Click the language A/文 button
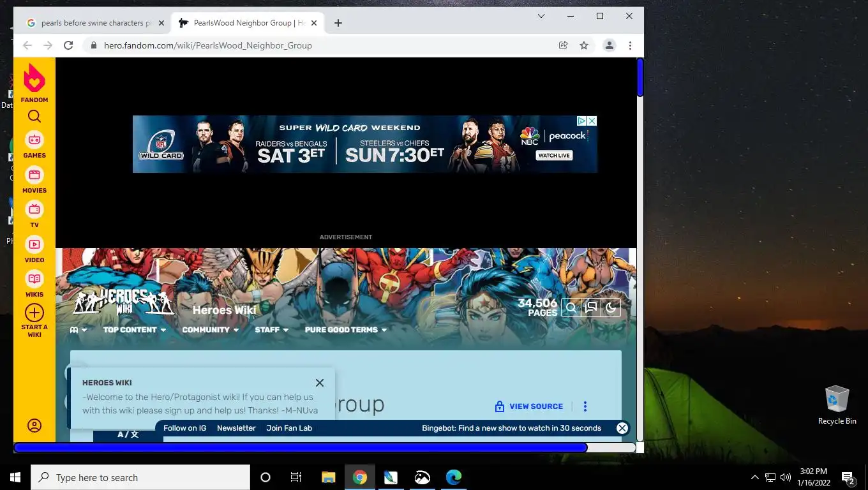This screenshot has height=490, width=868. [x=128, y=434]
